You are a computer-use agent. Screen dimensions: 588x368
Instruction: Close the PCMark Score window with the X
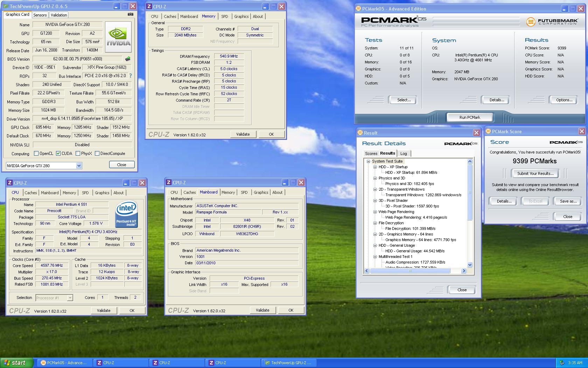tap(582, 131)
